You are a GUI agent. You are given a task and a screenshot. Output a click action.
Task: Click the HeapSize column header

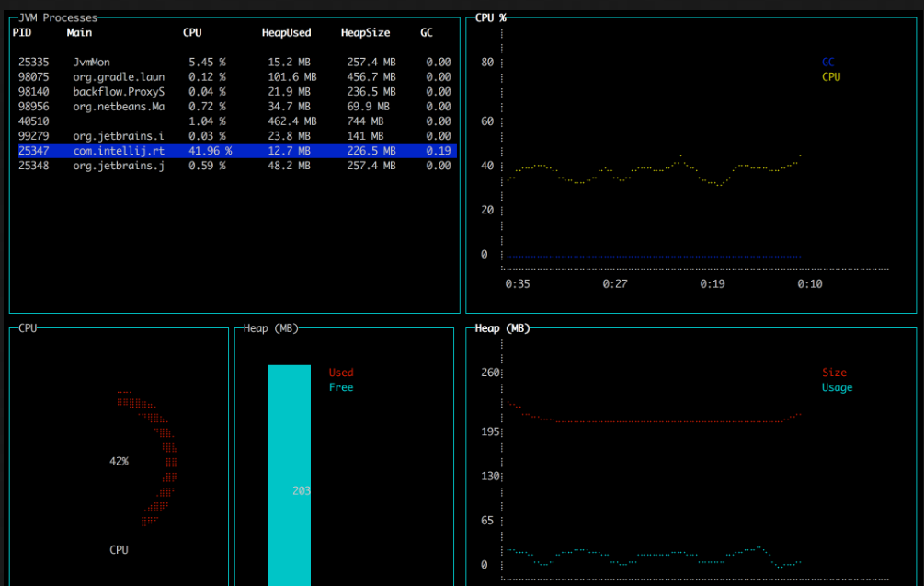[365, 33]
